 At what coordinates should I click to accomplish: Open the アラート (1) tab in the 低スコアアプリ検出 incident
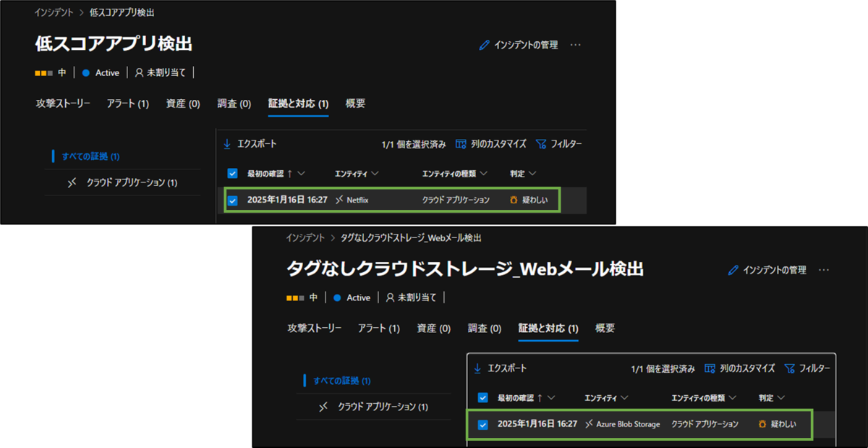point(128,103)
